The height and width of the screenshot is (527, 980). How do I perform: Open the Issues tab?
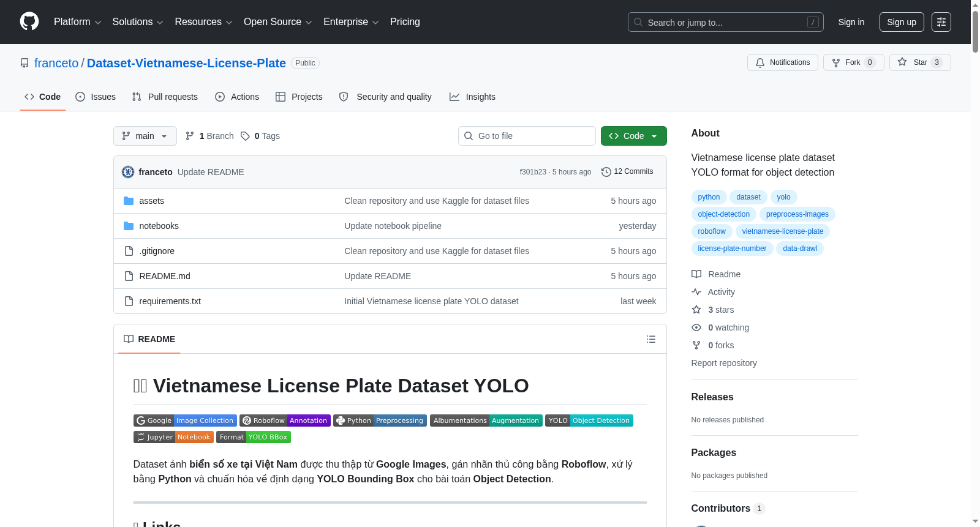[x=96, y=97]
